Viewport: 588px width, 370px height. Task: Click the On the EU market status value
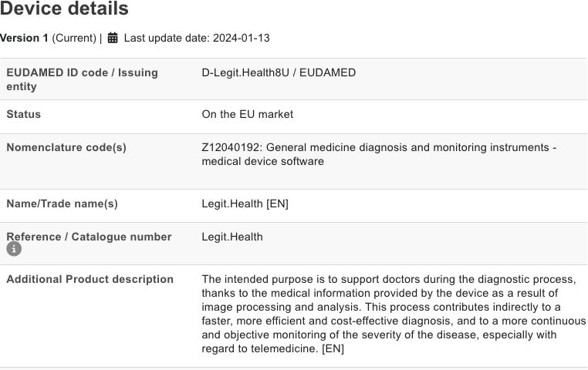click(248, 114)
